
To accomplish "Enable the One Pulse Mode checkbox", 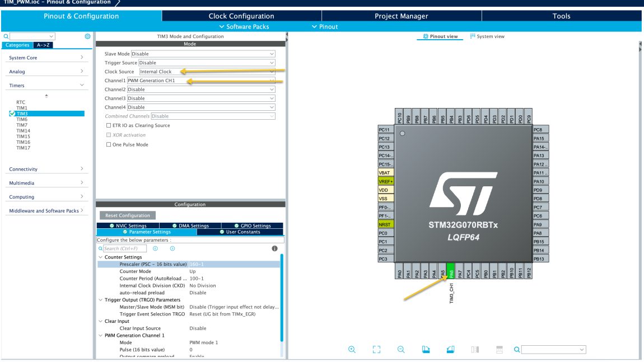I will pos(107,144).
